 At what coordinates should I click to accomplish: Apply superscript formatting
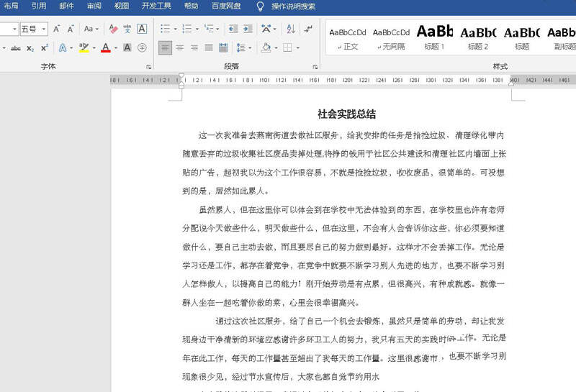tap(45, 48)
